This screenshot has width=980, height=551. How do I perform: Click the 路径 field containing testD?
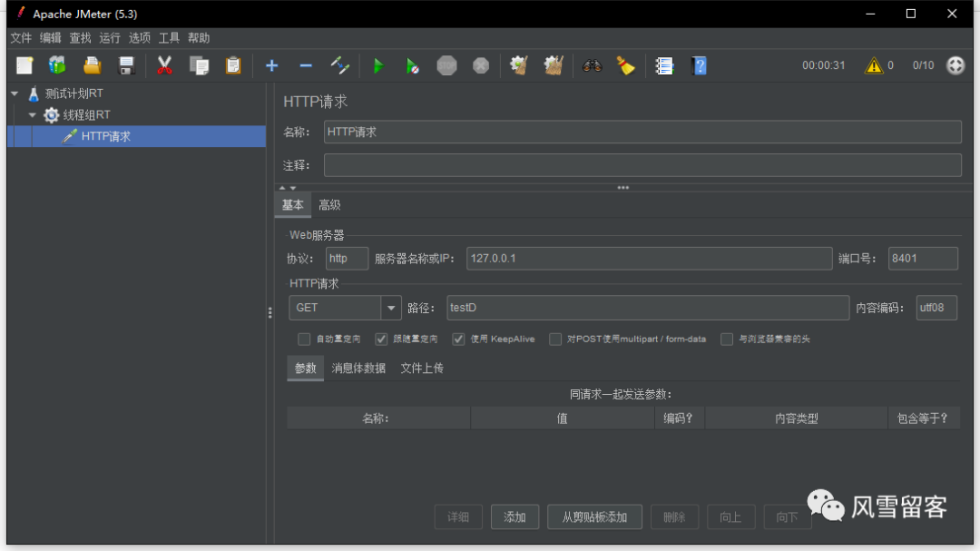(x=648, y=308)
